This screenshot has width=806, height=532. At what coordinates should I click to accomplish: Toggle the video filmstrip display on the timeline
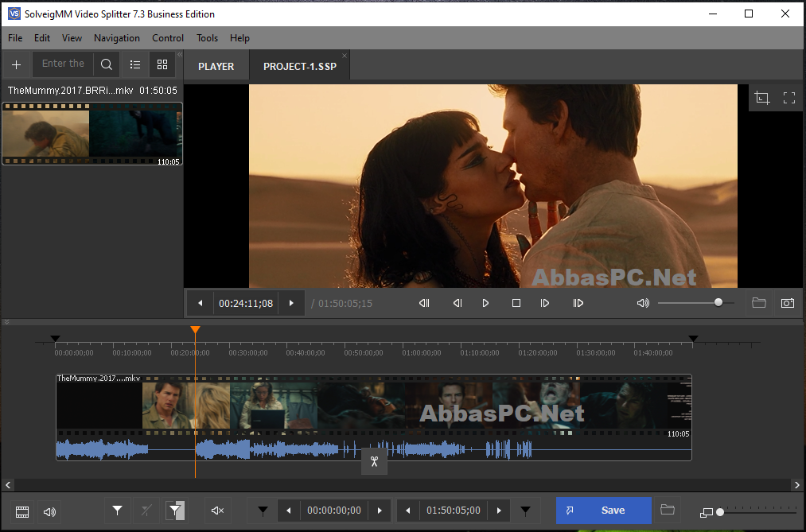(x=22, y=511)
